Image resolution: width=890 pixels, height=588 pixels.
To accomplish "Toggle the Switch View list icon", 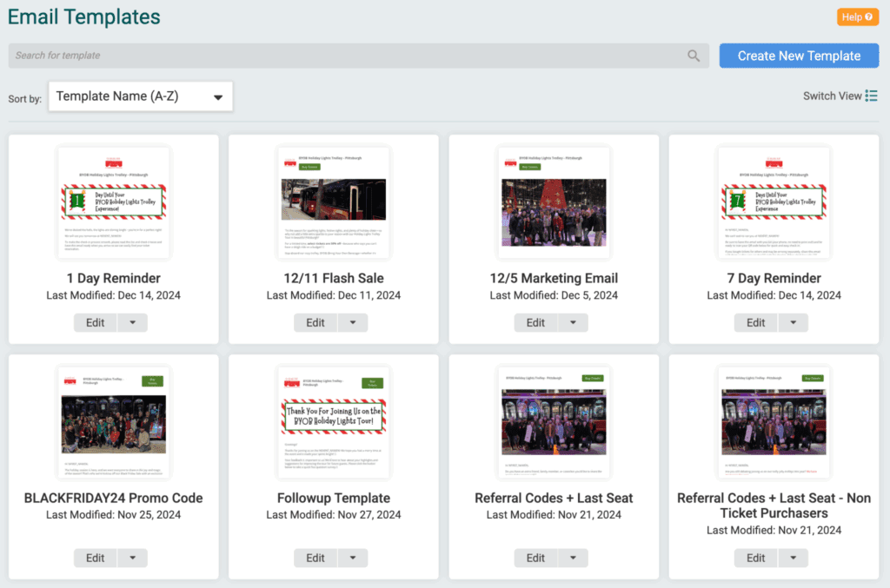I will point(872,96).
